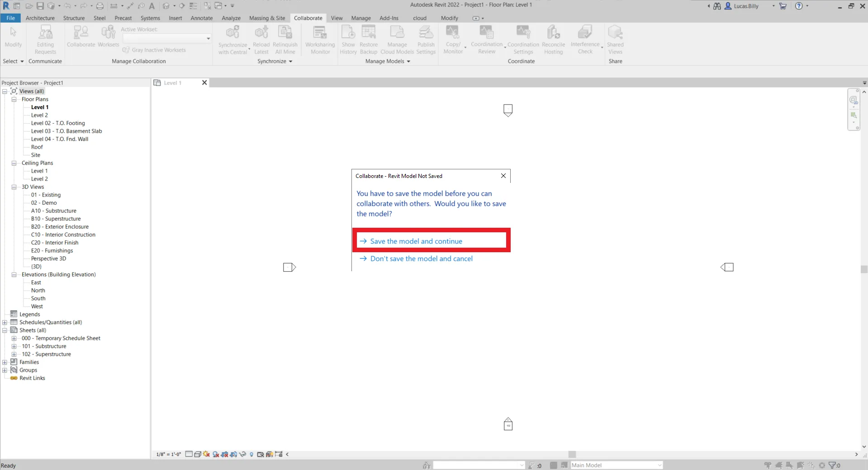The height and width of the screenshot is (470, 868).
Task: Click the Lucas.Billy user account name
Action: 746,6
